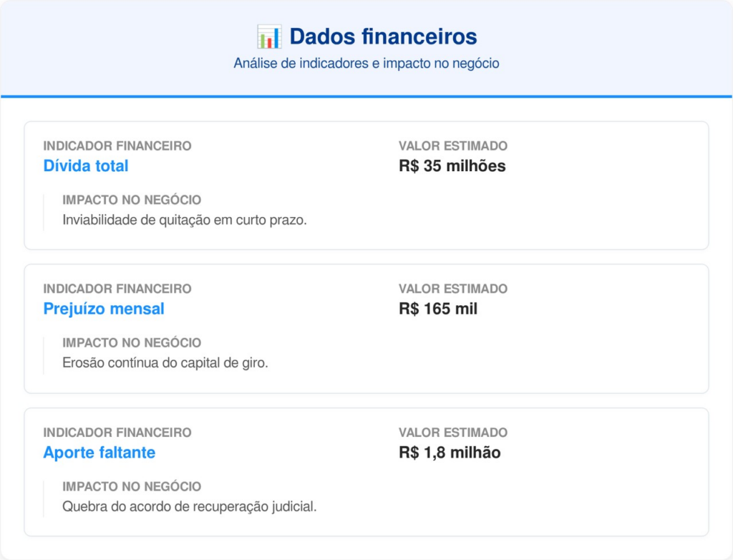Viewport: 733px width, 560px height.
Task: Click "Indicador financeiro" label above Prejuízo mensal
Action: coord(117,289)
